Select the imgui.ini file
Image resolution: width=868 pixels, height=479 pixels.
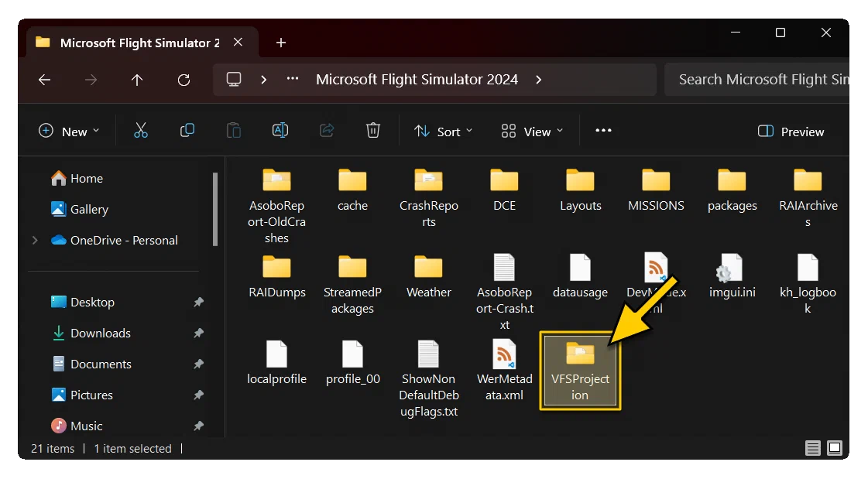[x=732, y=276]
